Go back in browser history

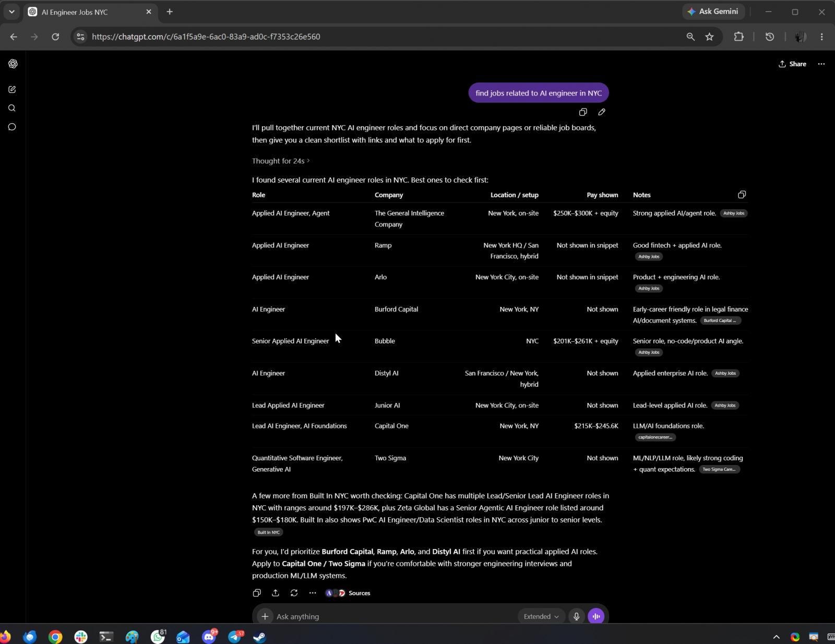tap(14, 37)
